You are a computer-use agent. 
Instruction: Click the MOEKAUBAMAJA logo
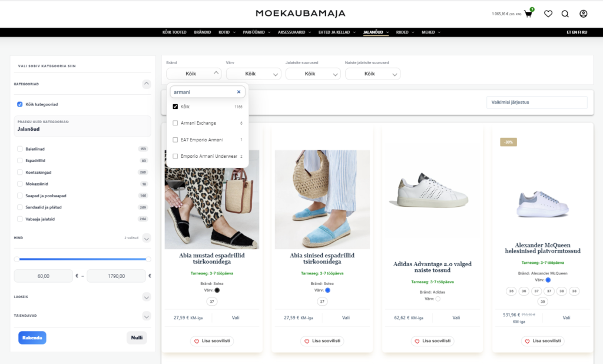coord(301,13)
